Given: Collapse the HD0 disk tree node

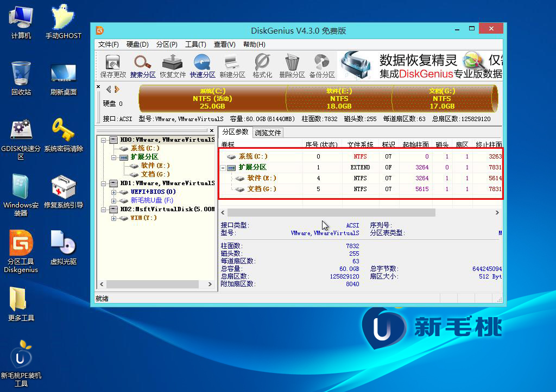Looking at the screenshot, I should pyautogui.click(x=103, y=140).
